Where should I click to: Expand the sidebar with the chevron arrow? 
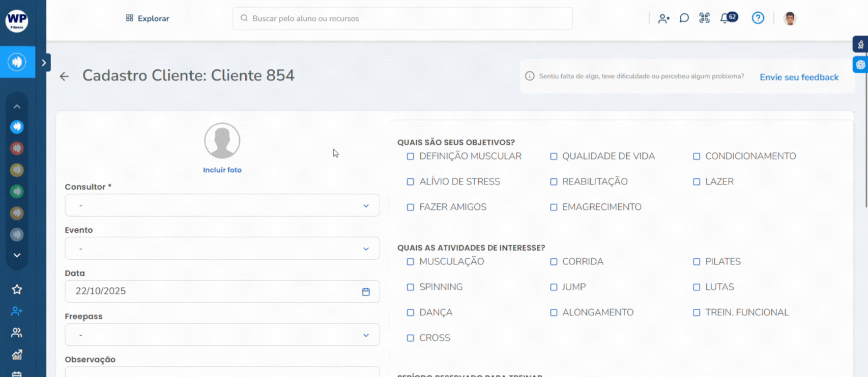(x=44, y=63)
